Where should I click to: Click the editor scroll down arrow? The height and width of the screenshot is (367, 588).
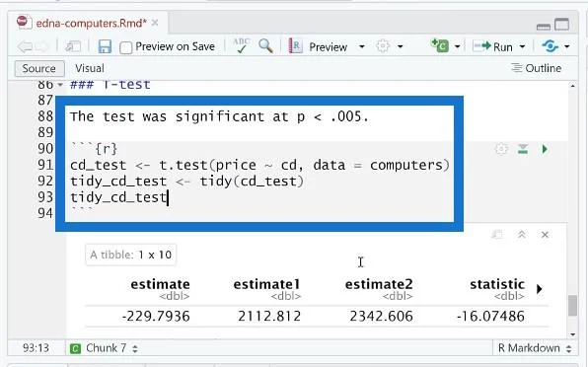[x=572, y=334]
